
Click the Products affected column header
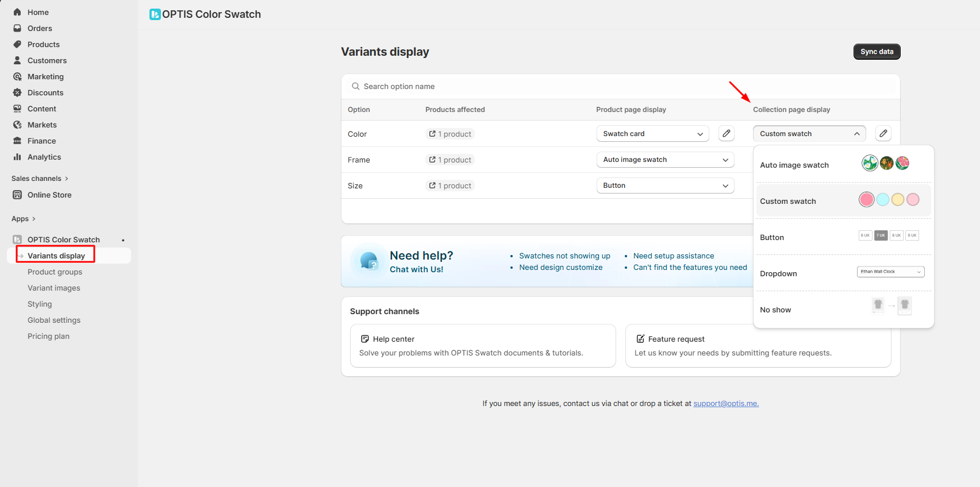(455, 110)
